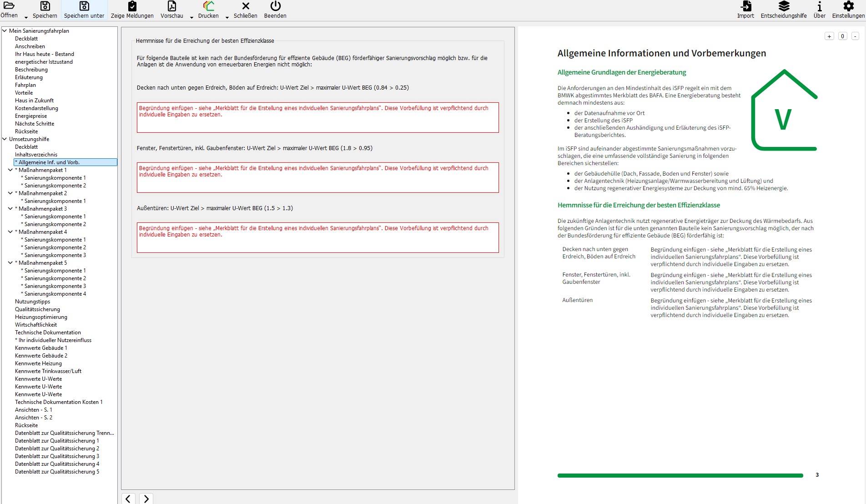
Task: Click the Öffnen folder icon
Action: (9, 6)
